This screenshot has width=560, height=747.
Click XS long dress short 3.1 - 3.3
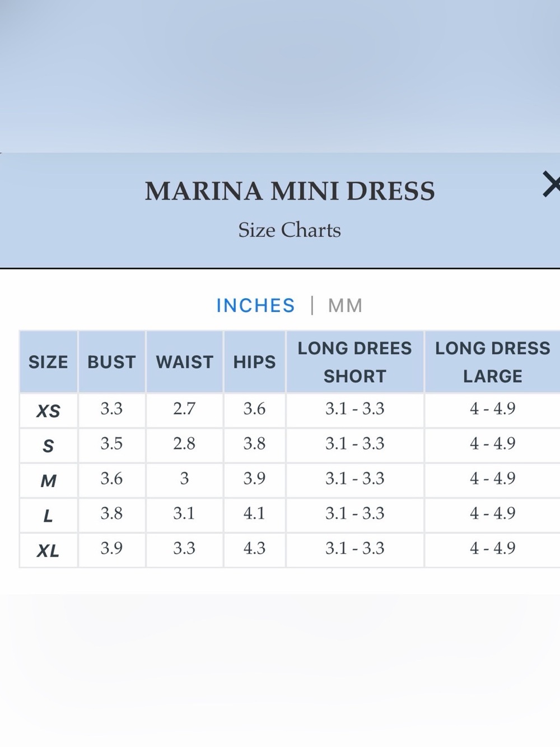355,409
